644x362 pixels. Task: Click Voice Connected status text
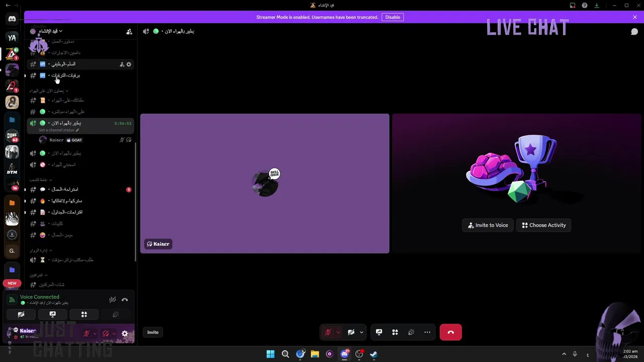click(39, 297)
